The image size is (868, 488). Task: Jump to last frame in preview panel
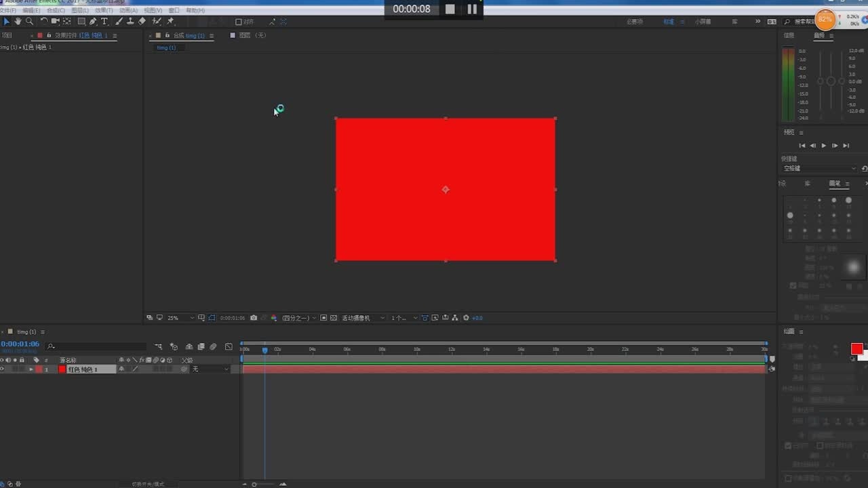846,146
